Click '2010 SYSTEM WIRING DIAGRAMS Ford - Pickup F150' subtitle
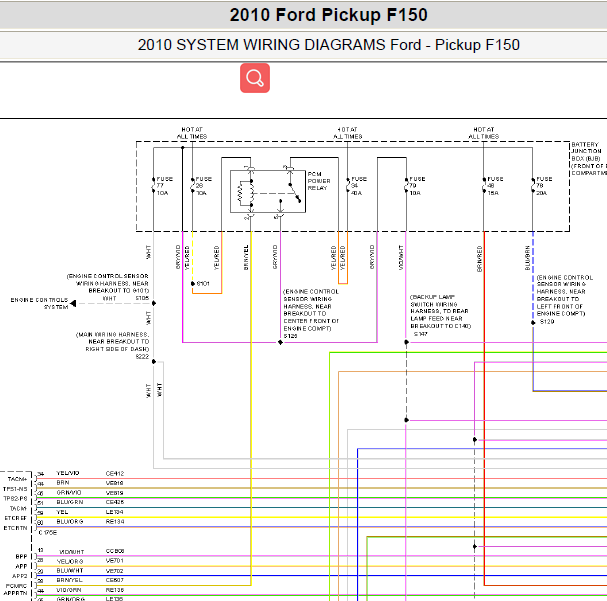 (x=328, y=45)
